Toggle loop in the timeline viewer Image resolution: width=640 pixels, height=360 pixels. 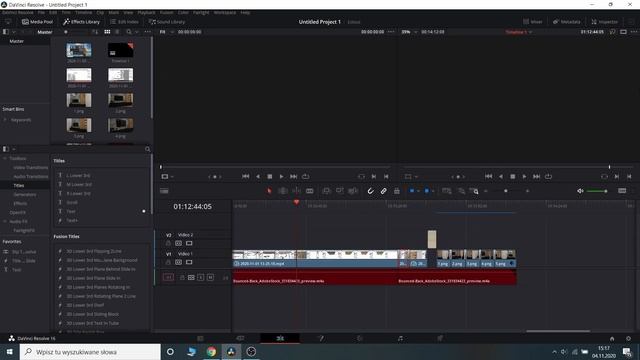coord(549,176)
